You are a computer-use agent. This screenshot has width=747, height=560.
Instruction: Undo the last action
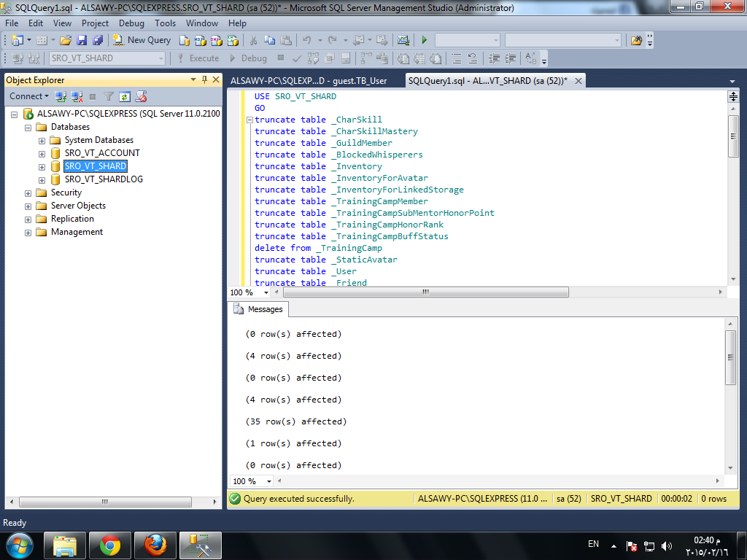click(307, 41)
